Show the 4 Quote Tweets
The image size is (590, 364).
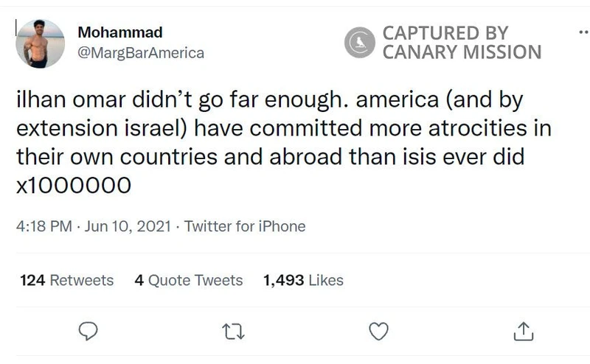point(189,280)
